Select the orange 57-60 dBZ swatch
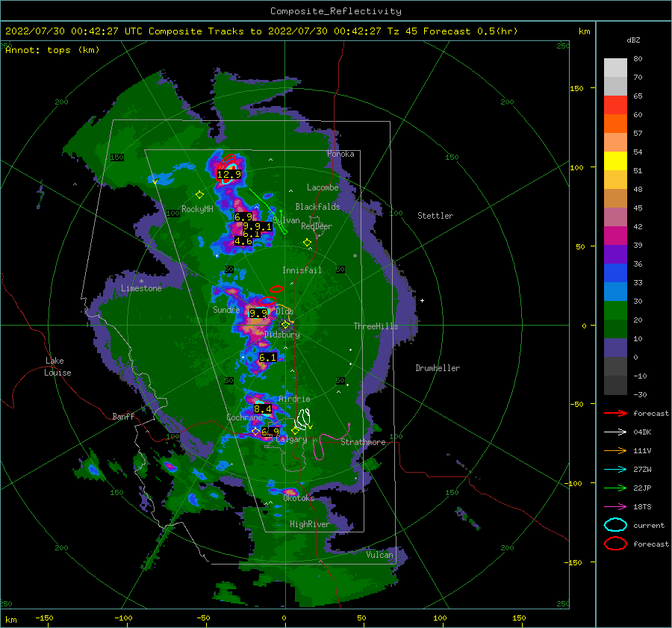This screenshot has height=628, width=672. 615,124
